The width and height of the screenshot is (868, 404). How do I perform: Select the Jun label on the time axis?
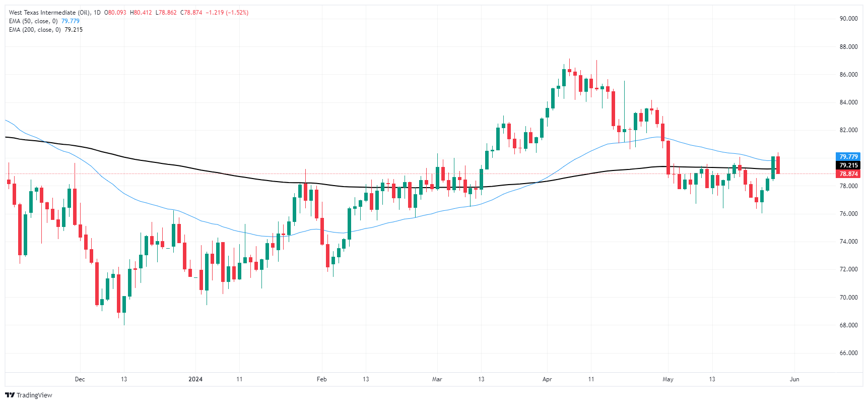(x=794, y=379)
